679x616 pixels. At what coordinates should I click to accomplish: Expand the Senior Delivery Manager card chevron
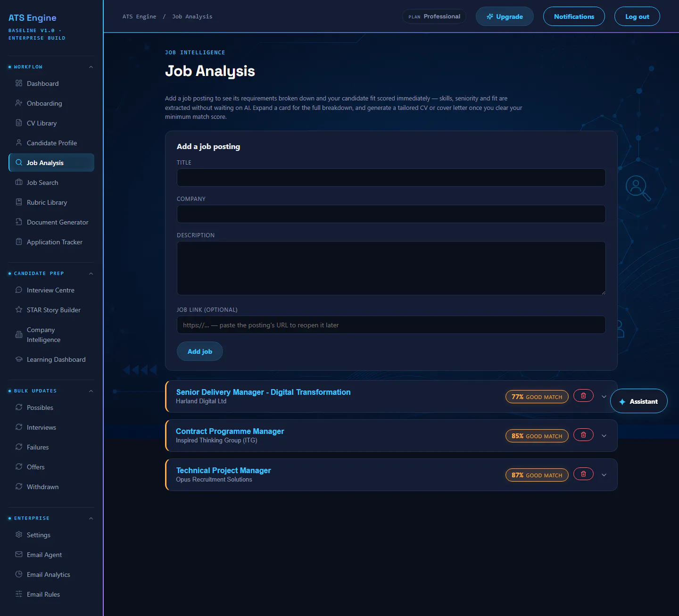click(604, 397)
